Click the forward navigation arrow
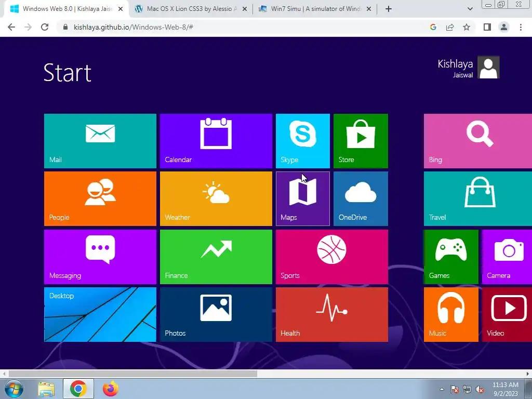 pos(28,27)
